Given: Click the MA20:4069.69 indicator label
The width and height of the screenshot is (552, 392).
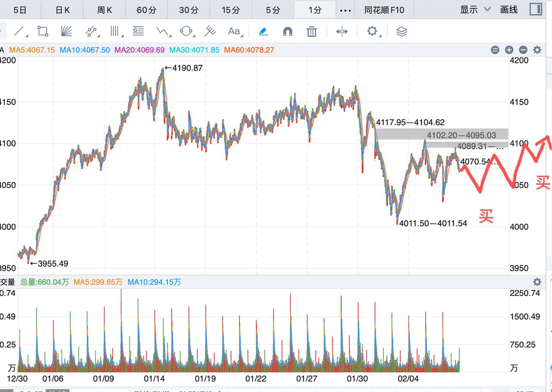Looking at the screenshot, I should tap(140, 50).
